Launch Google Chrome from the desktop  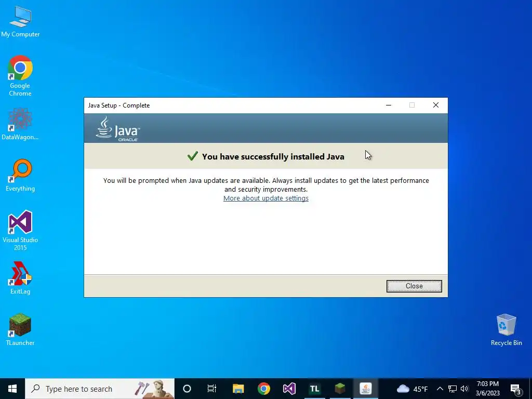pos(20,76)
